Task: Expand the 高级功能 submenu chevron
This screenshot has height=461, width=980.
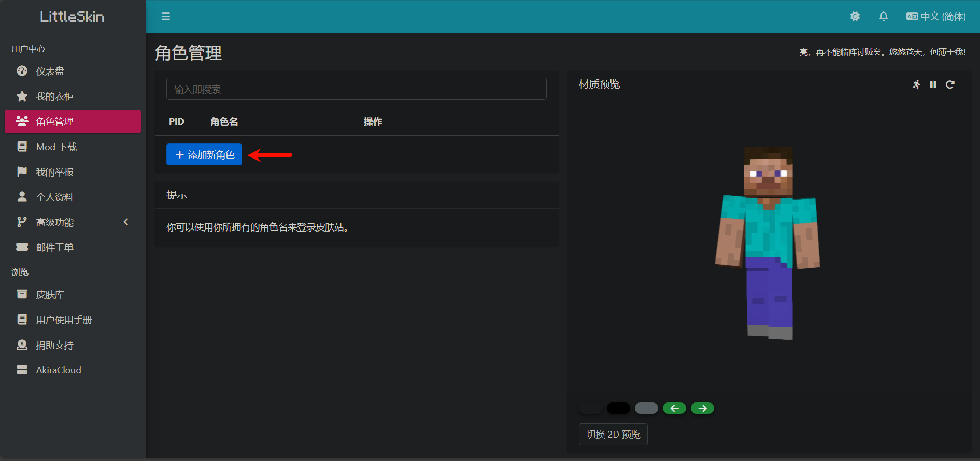Action: click(125, 222)
